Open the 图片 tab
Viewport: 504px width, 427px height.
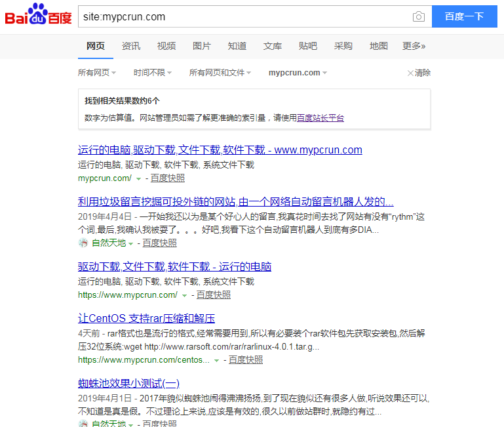coord(202,46)
